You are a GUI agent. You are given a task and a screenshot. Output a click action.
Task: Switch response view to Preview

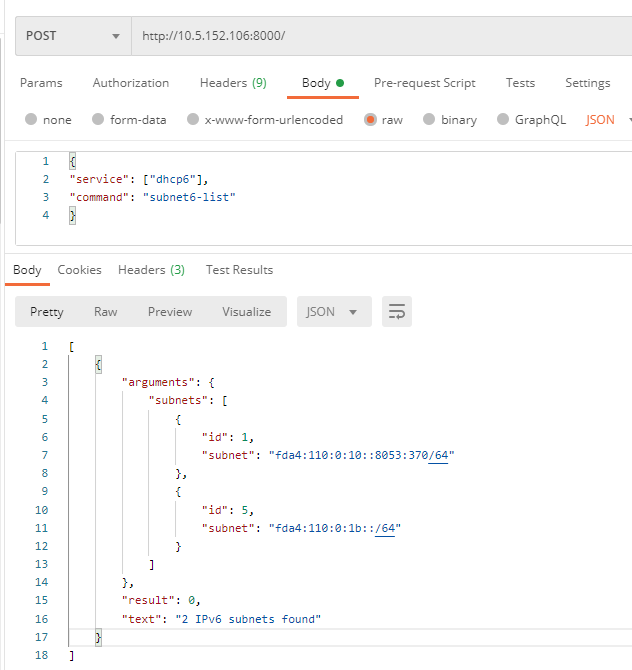tap(170, 312)
